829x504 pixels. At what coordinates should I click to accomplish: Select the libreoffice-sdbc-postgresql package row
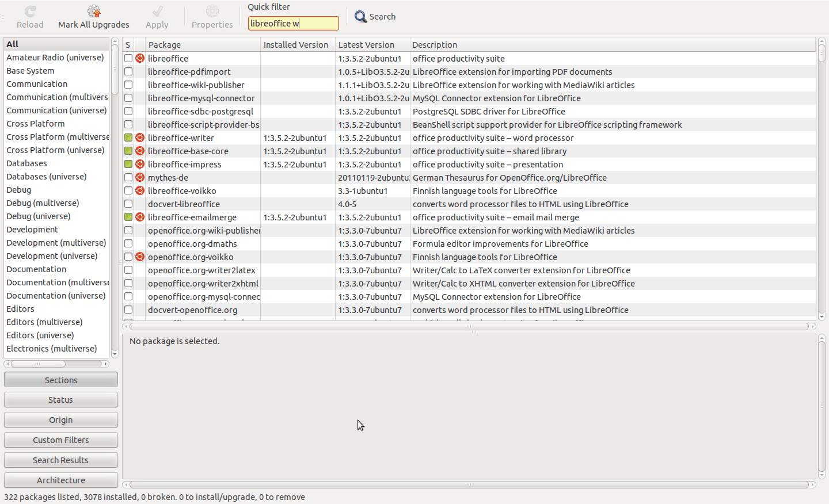tap(469, 111)
